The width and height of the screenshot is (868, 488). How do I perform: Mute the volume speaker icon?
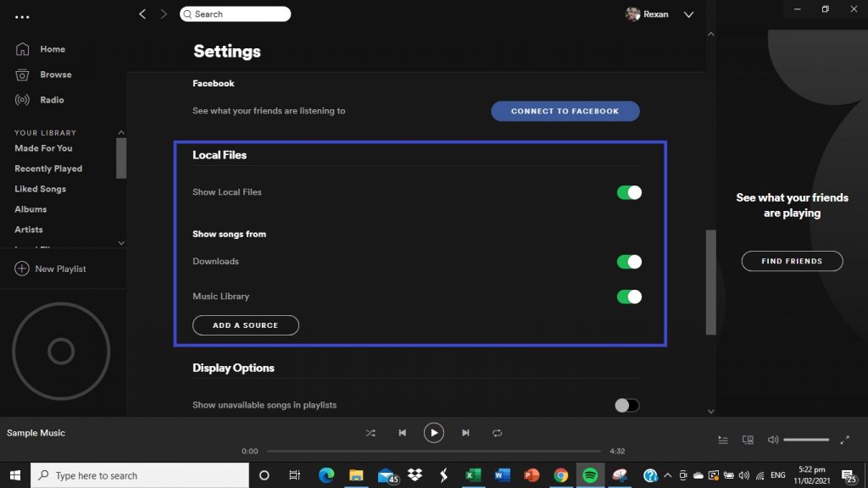772,440
